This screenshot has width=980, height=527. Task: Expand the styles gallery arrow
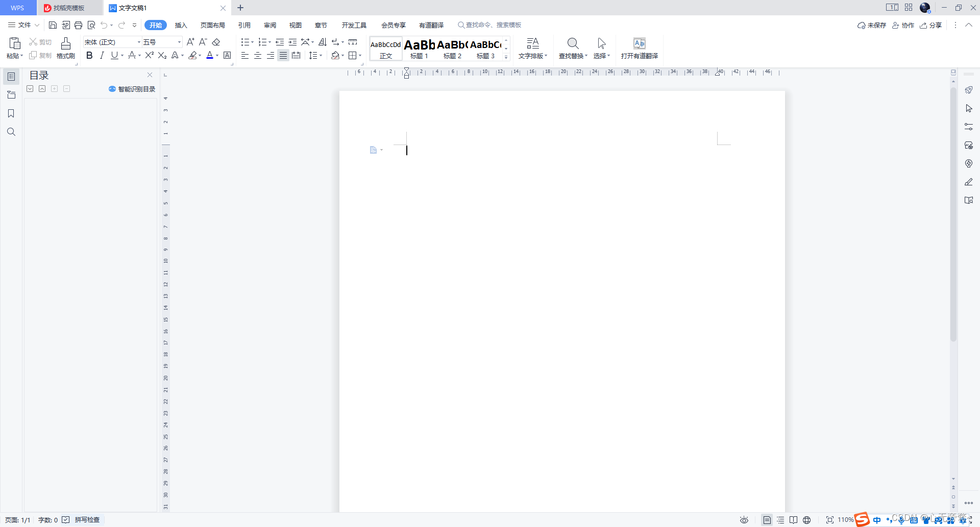[506, 57]
